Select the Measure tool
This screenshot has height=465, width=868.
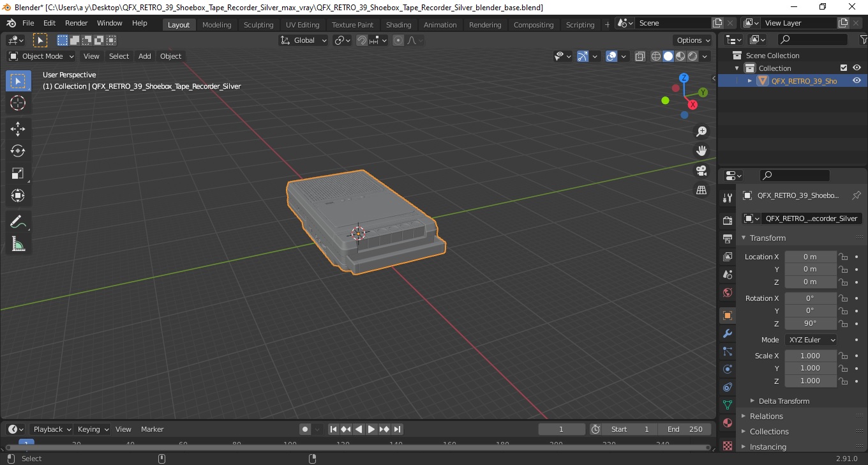(18, 244)
